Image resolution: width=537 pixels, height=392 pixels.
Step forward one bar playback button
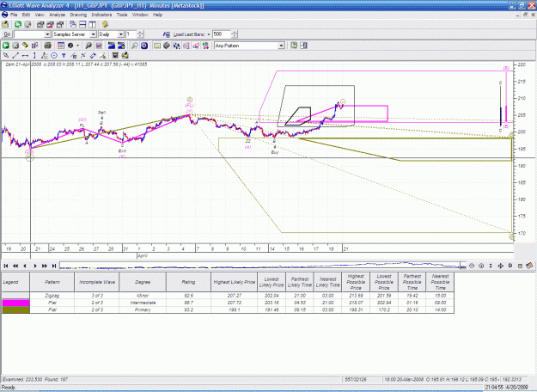click(x=34, y=266)
